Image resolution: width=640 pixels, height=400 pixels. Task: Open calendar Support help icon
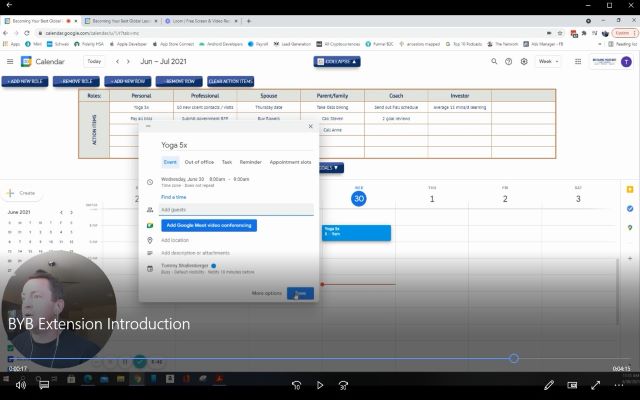(509, 62)
